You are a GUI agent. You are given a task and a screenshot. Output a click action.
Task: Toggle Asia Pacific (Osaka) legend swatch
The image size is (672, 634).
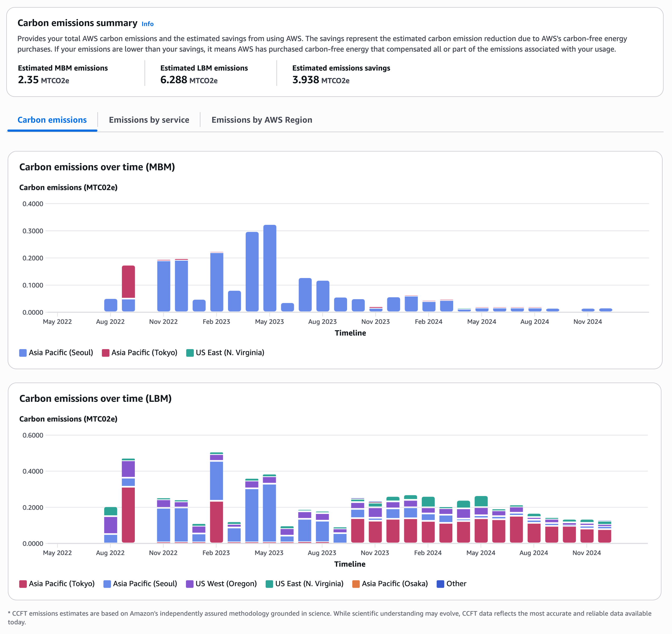click(x=356, y=584)
